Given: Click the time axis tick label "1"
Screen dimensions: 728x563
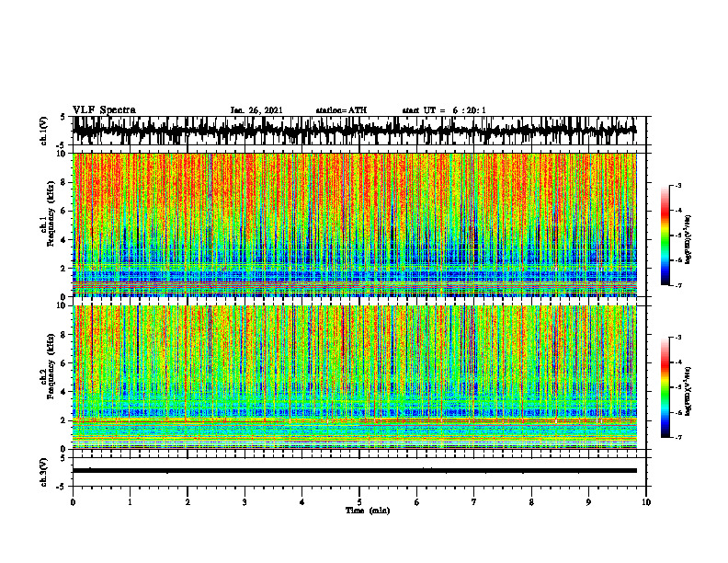Looking at the screenshot, I should pos(130,502).
